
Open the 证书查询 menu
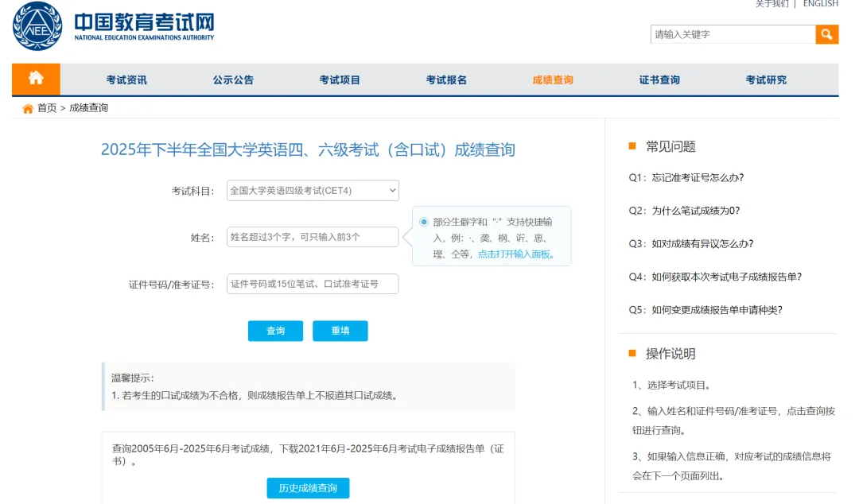click(659, 80)
